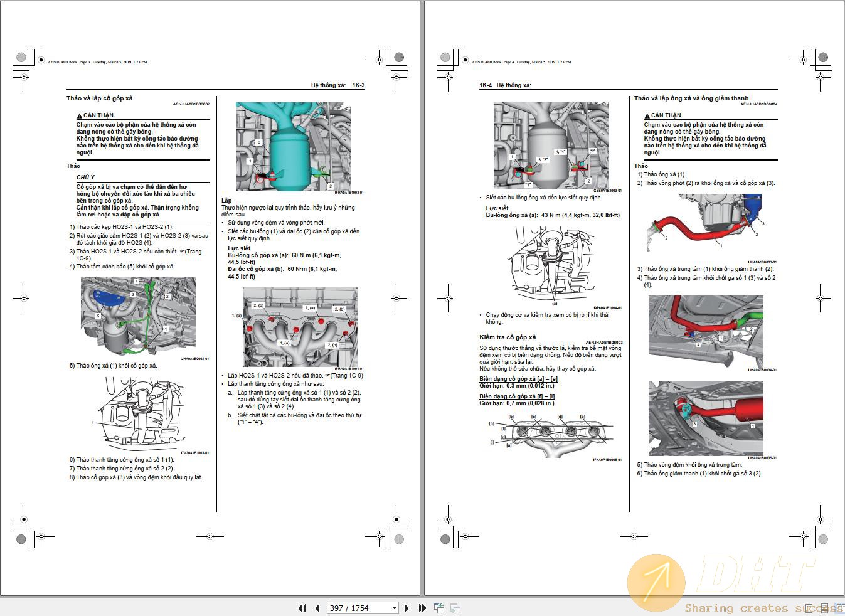This screenshot has height=616, width=845.
Task: Jump to the last page
Action: 422,608
